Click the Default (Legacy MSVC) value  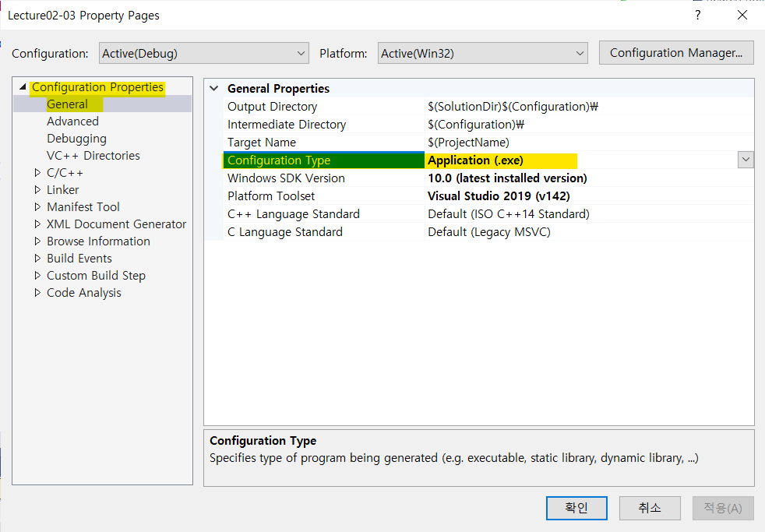click(489, 232)
